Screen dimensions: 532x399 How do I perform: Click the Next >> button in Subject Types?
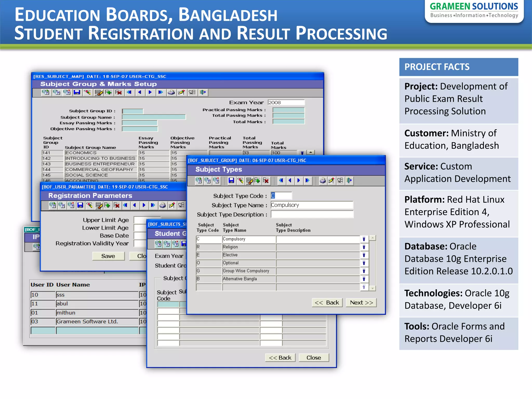coord(361,303)
